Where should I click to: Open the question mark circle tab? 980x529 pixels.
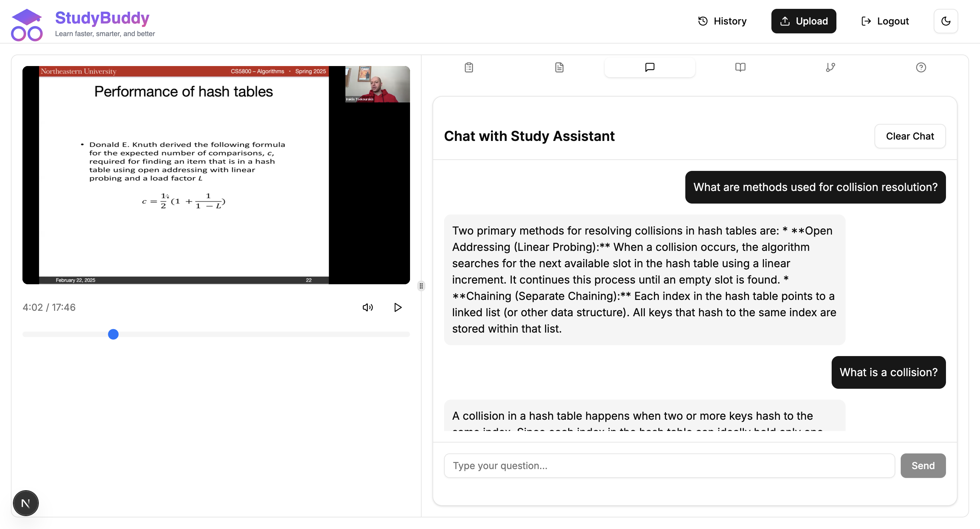point(921,67)
